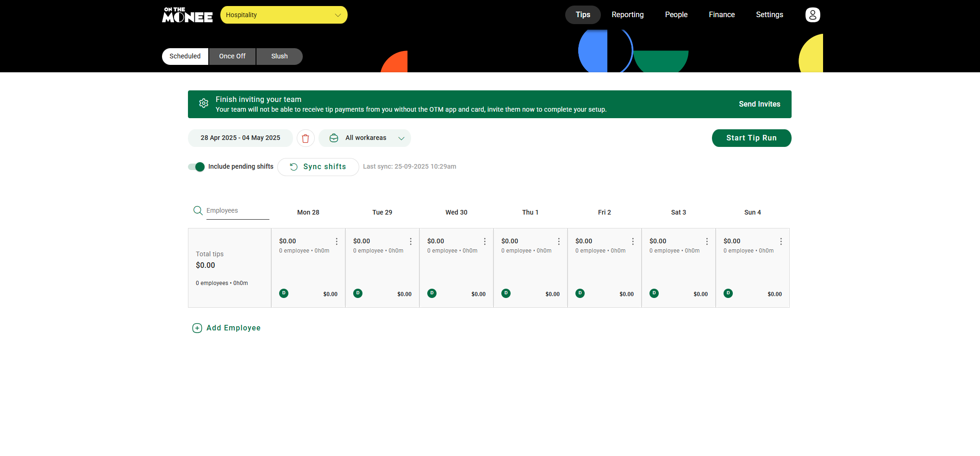Viewport: 980px width, 456px height.
Task: Open the three-dot menu for Sun 4
Action: coord(781,241)
